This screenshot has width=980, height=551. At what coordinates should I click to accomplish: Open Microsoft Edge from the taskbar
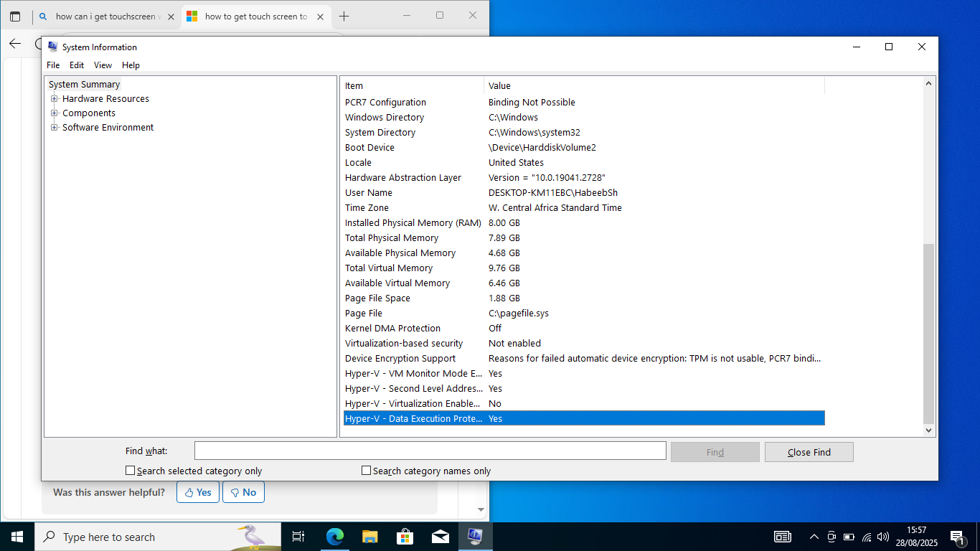pyautogui.click(x=334, y=536)
